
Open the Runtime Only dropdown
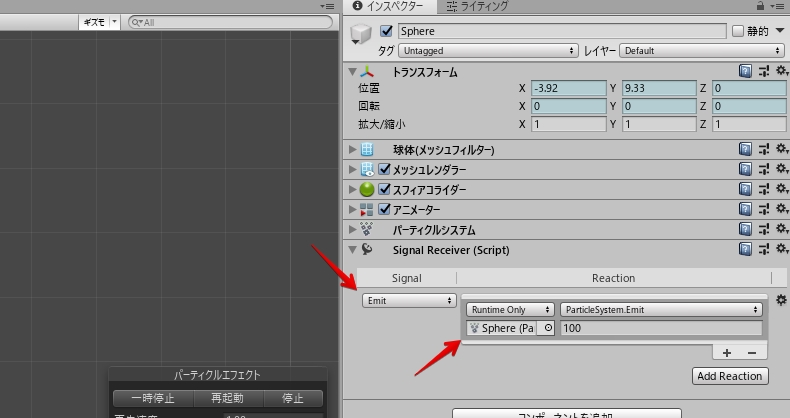coord(510,310)
